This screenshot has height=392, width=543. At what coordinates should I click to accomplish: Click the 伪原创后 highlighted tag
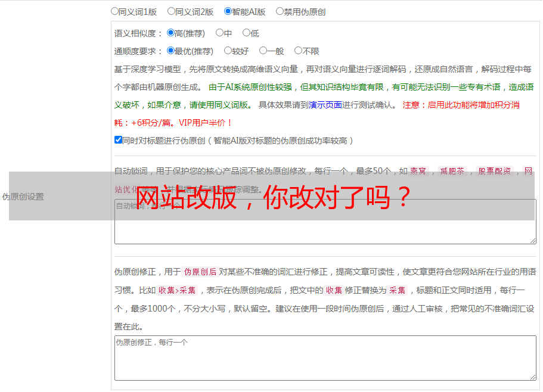[200, 272]
